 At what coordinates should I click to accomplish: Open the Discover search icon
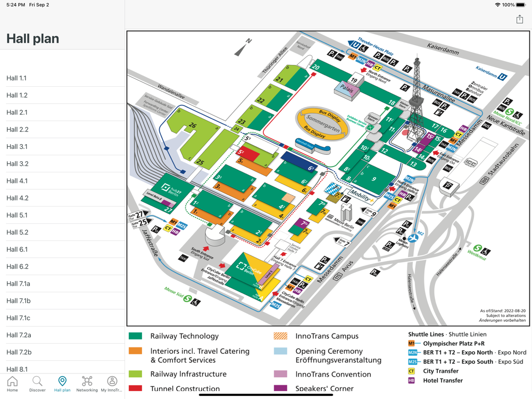pos(37,381)
